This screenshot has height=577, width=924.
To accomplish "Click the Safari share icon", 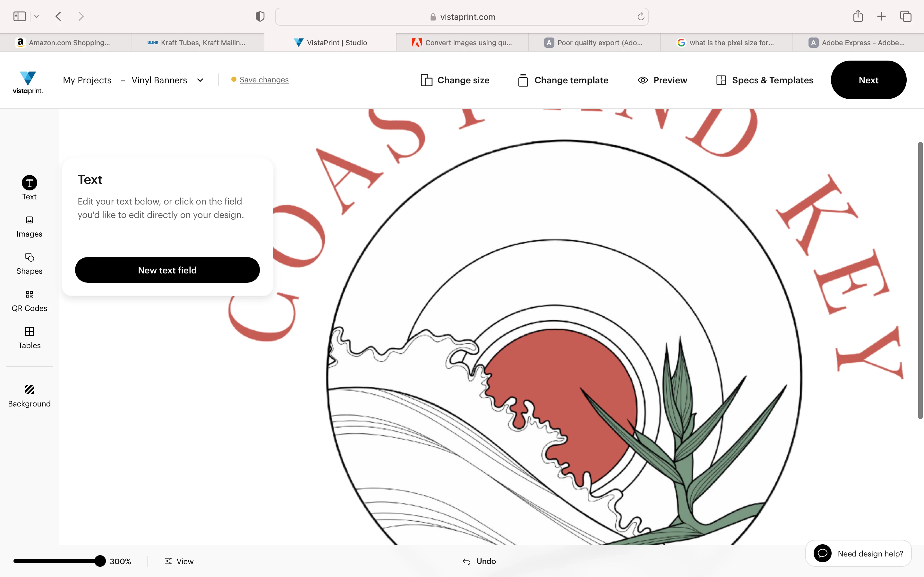I will [x=858, y=16].
